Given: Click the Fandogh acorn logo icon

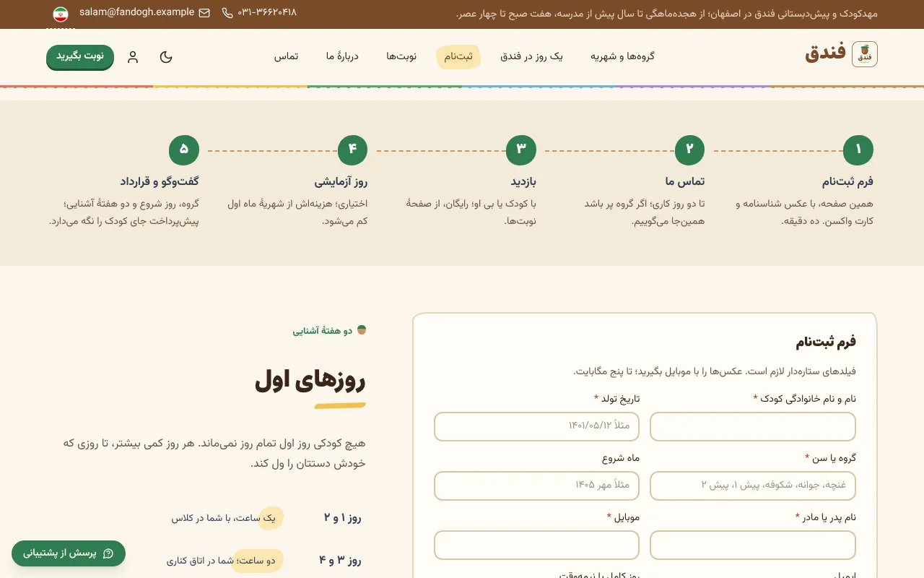Looking at the screenshot, I should click(865, 55).
